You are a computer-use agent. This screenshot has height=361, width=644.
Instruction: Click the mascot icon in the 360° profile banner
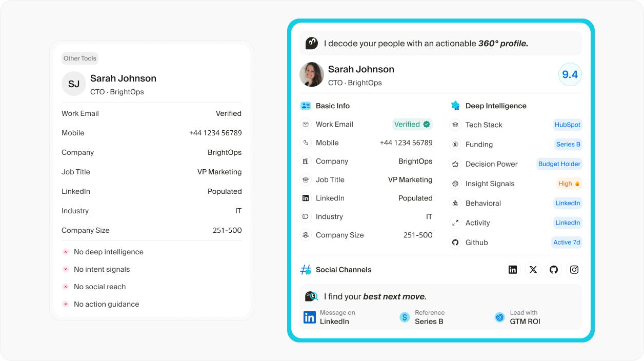click(x=312, y=44)
